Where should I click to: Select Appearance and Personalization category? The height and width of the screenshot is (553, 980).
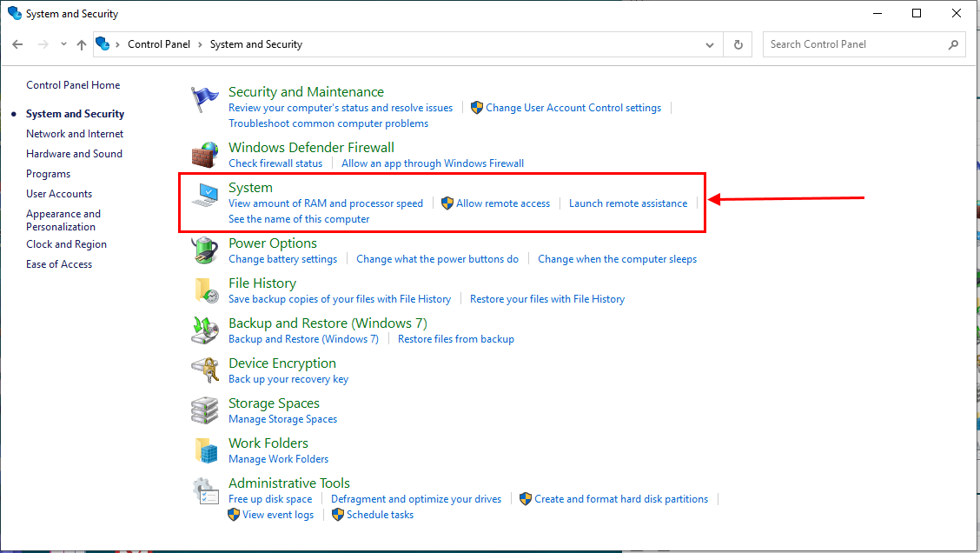pyautogui.click(x=63, y=220)
